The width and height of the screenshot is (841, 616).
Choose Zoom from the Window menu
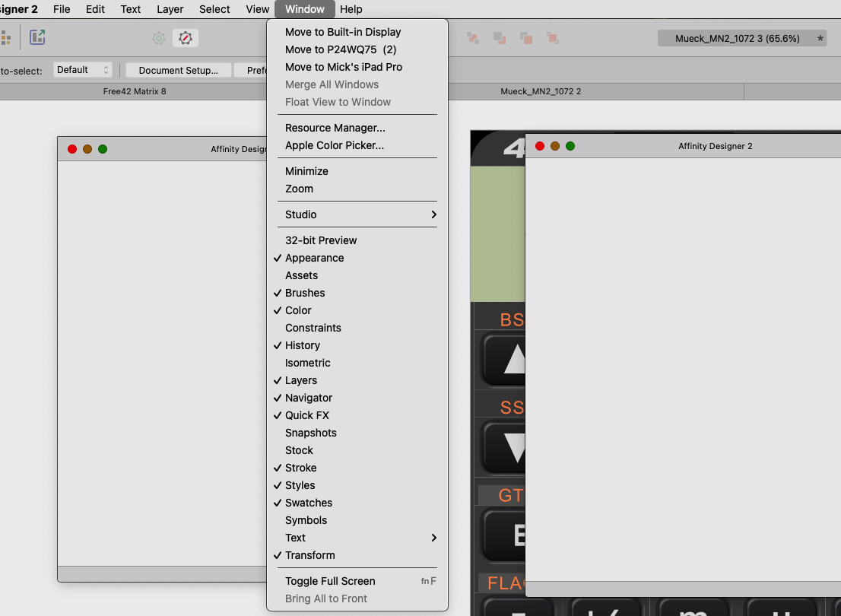pos(357,189)
